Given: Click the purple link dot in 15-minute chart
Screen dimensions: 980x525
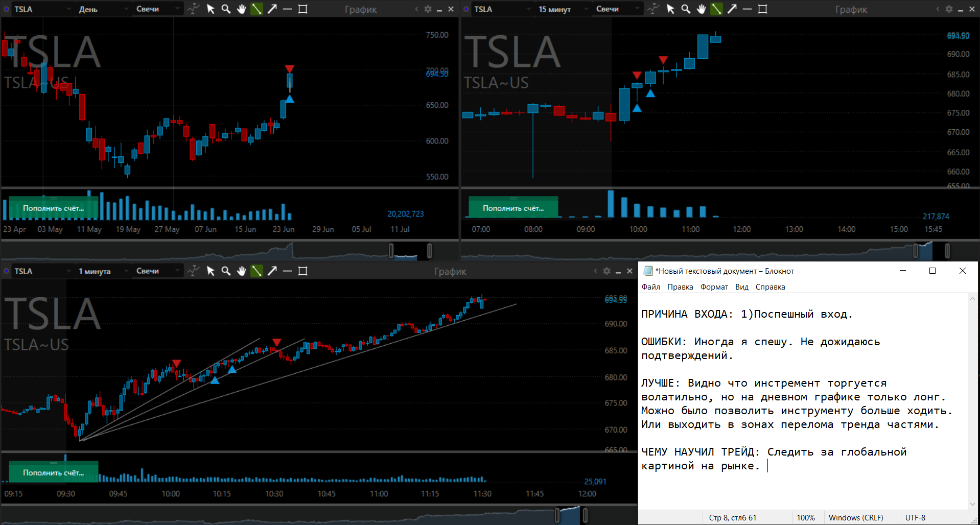Looking at the screenshot, I should point(466,9).
